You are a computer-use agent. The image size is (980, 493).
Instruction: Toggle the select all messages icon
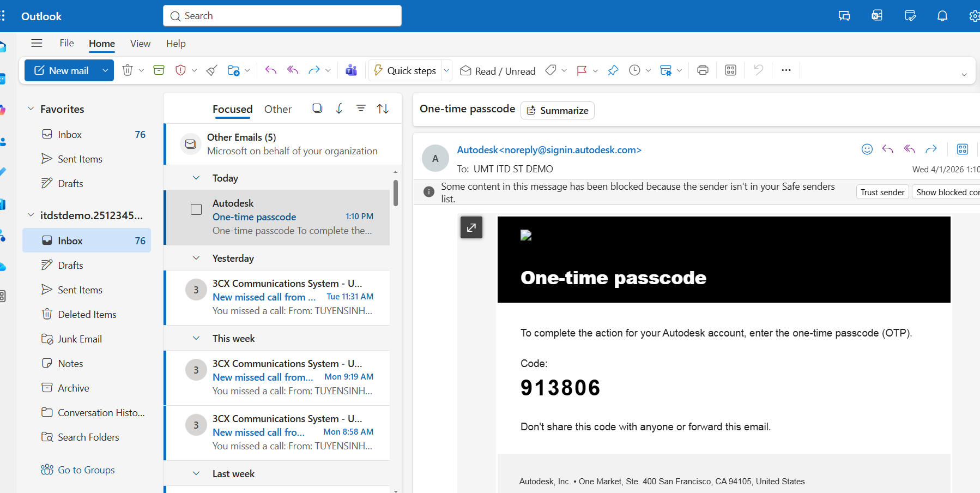point(317,109)
